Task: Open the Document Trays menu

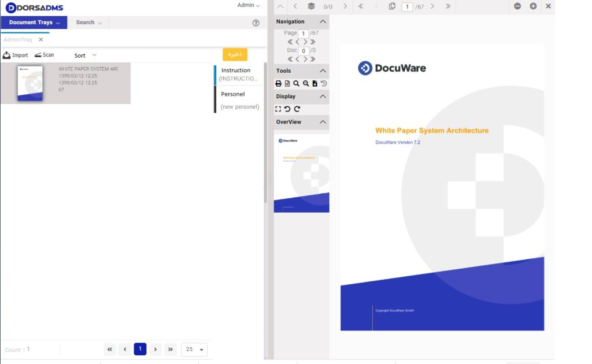Action: [34, 23]
